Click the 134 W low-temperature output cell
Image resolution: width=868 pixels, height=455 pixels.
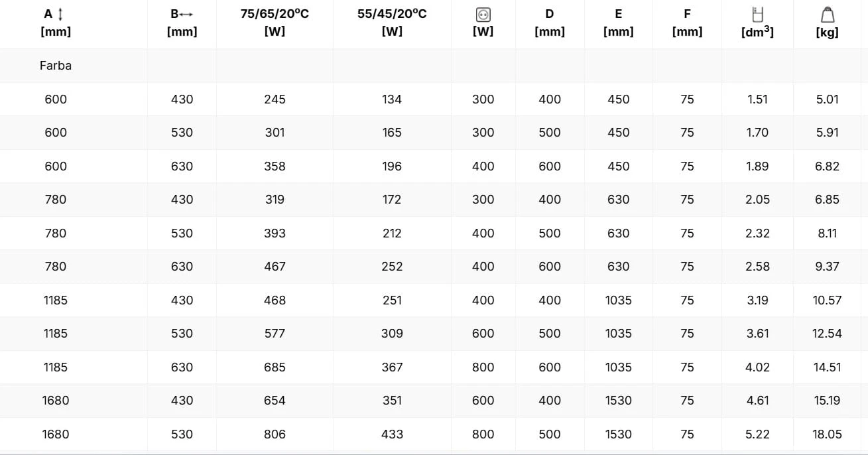click(392, 99)
